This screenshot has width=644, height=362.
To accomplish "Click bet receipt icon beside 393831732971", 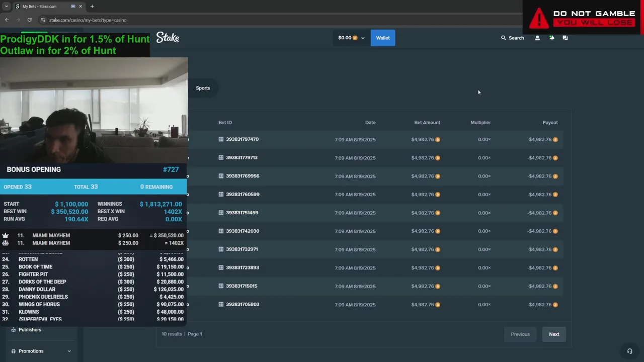I will click(x=221, y=249).
